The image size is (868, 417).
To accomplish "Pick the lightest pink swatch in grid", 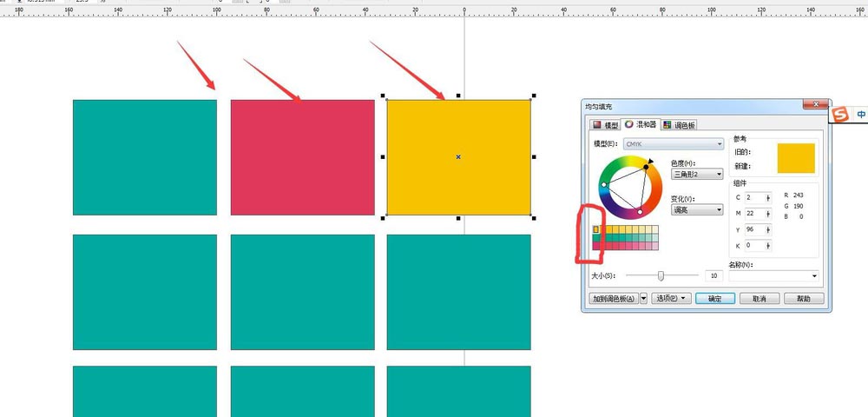I will [x=655, y=246].
